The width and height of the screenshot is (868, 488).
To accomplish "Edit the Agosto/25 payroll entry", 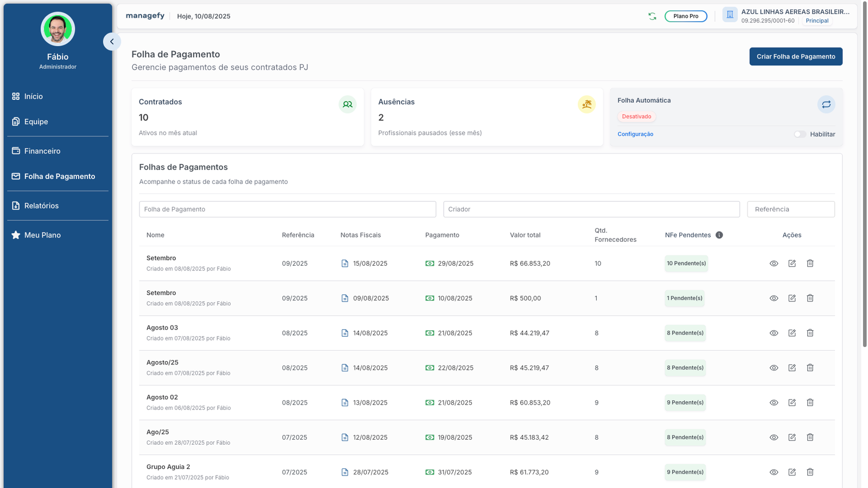I will click(x=792, y=368).
